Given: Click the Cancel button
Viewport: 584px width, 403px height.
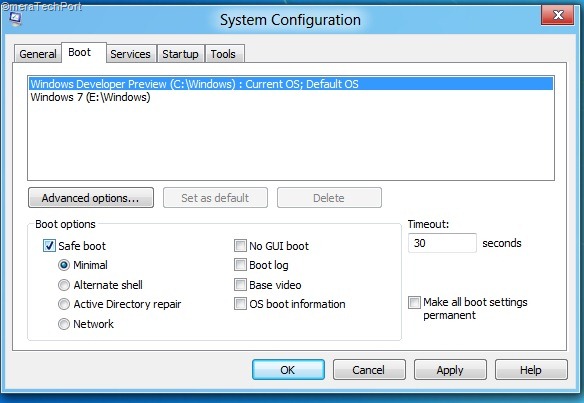Looking at the screenshot, I should pos(369,370).
